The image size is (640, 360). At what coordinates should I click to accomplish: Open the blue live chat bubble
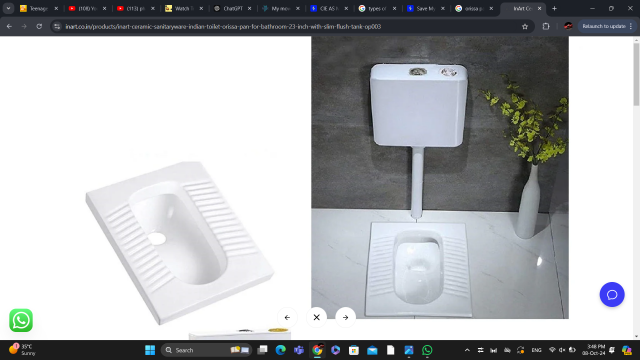pyautogui.click(x=612, y=294)
